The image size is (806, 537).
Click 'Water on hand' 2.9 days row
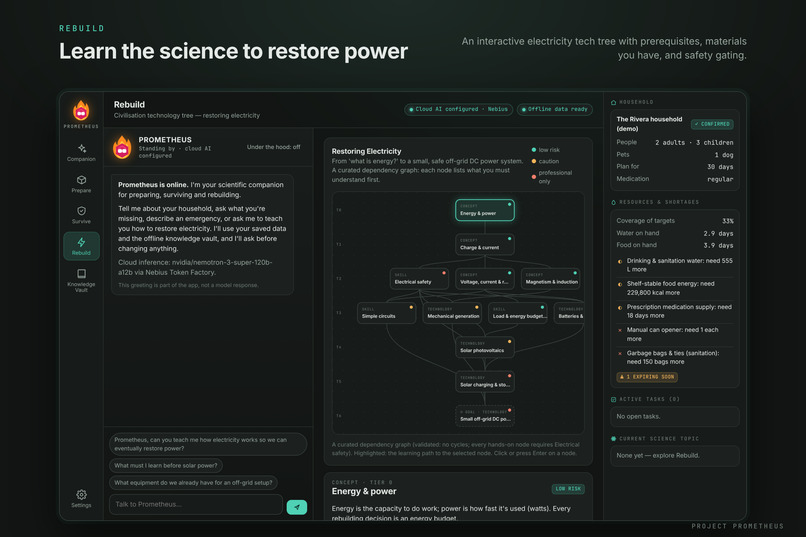point(675,233)
